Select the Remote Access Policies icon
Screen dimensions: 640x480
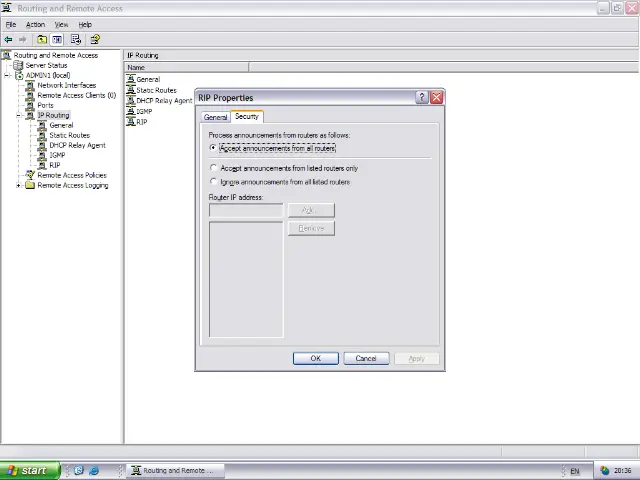coord(30,175)
